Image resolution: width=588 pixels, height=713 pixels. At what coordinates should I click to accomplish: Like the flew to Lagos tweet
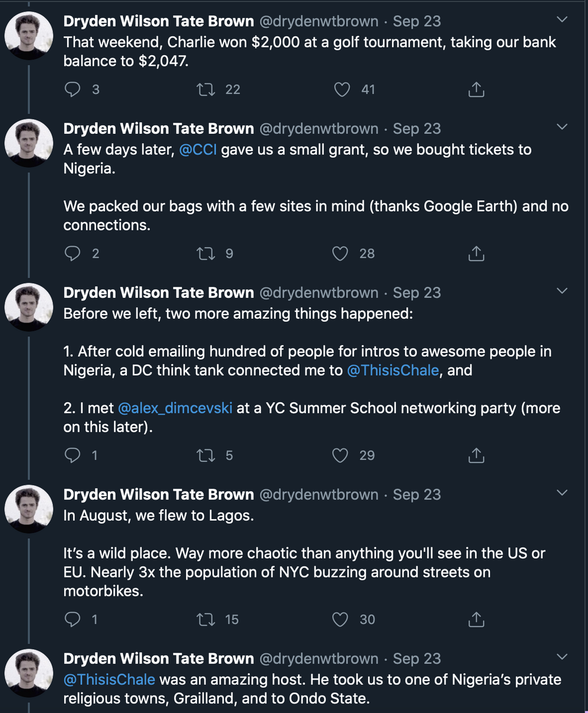341,620
